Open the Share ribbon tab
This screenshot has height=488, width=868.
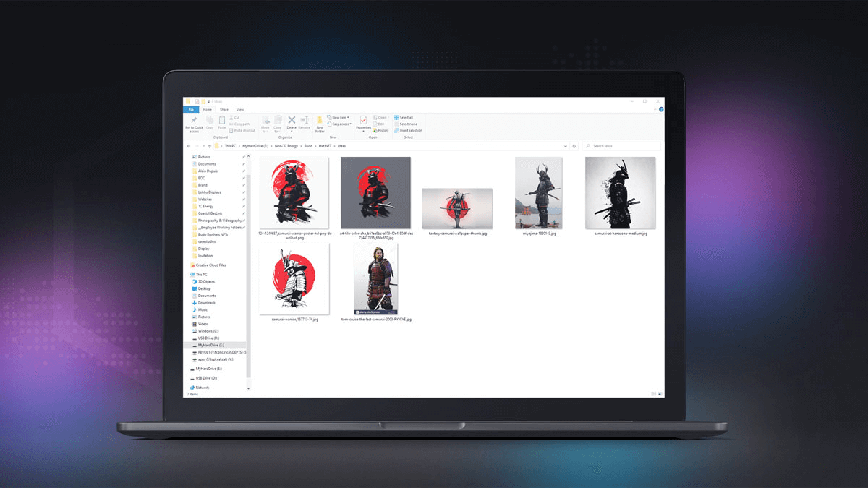(x=224, y=110)
